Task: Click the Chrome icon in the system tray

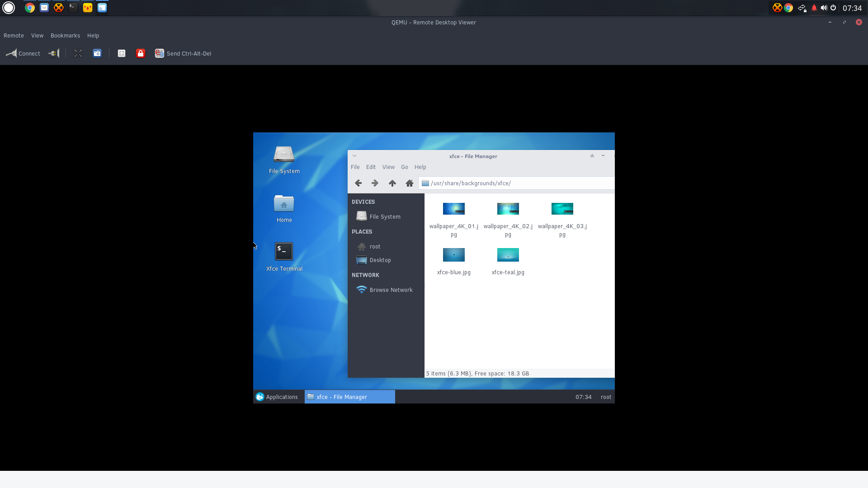Action: [788, 8]
